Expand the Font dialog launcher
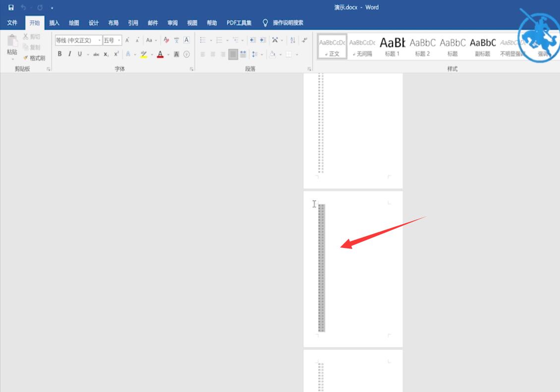 [x=191, y=69]
